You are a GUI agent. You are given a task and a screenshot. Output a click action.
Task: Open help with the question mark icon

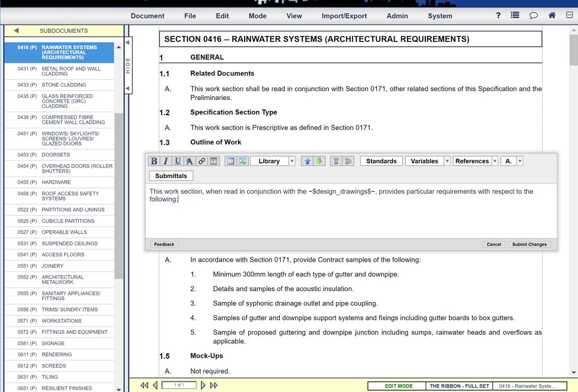tap(498, 15)
